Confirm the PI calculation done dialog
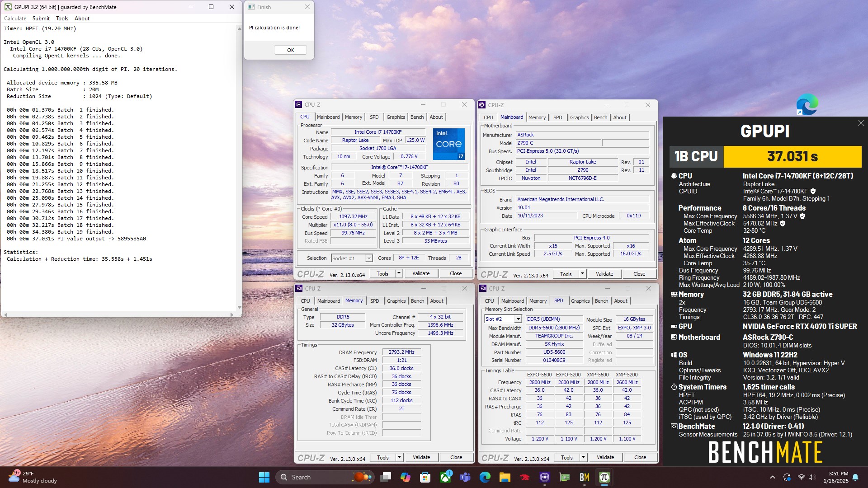 pos(290,50)
